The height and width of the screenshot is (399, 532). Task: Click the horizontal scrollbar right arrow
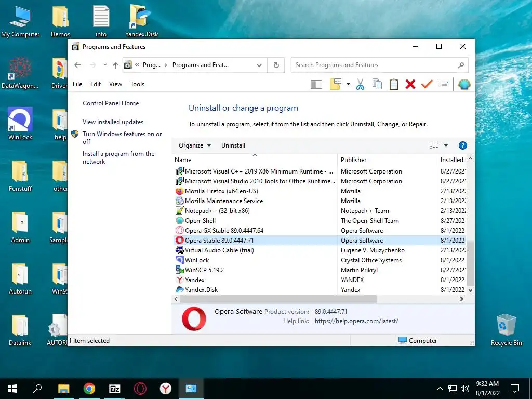pos(461,299)
